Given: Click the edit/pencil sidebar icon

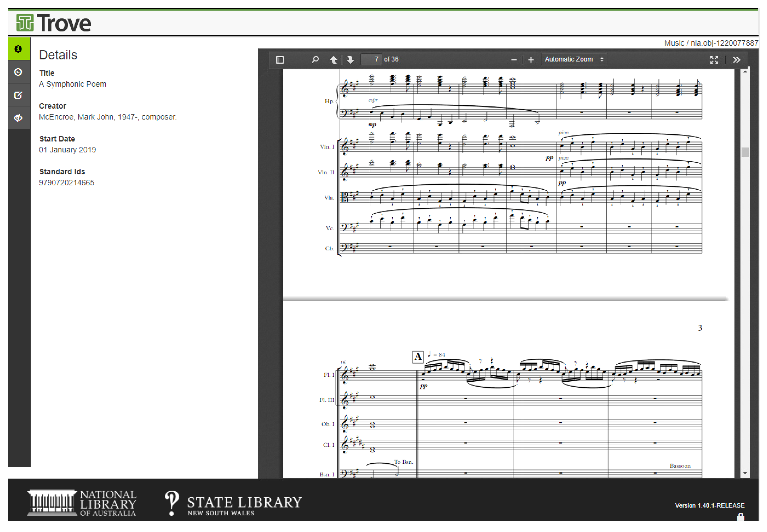Looking at the screenshot, I should (x=18, y=95).
